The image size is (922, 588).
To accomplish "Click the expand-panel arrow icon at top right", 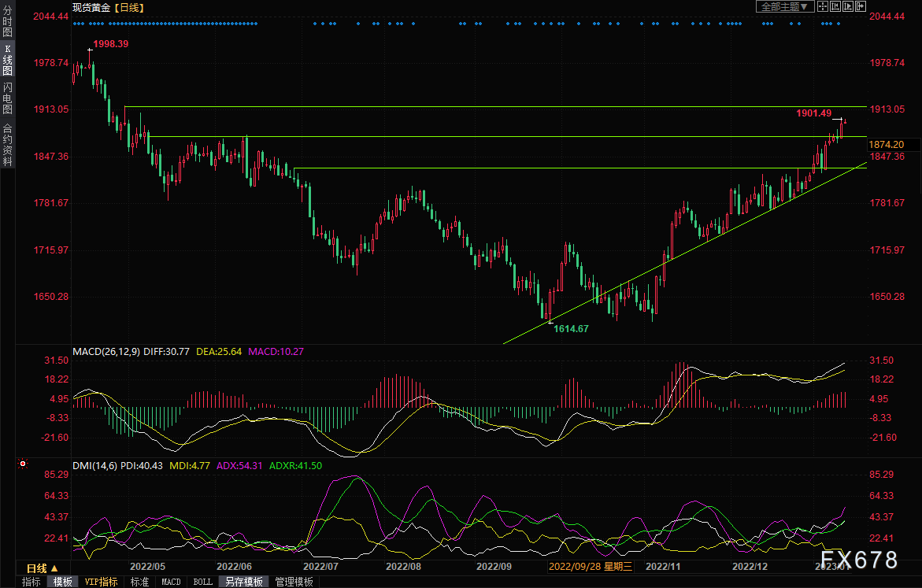I will (x=861, y=6).
